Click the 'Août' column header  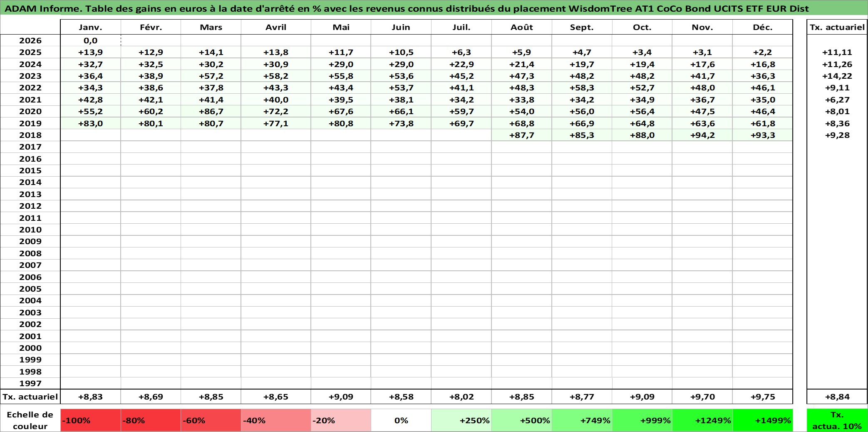click(x=521, y=27)
